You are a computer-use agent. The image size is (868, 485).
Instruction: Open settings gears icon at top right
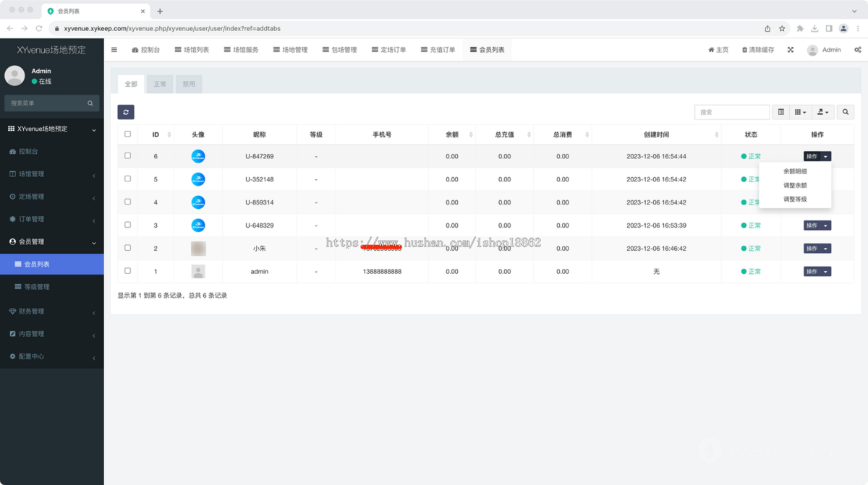point(857,50)
